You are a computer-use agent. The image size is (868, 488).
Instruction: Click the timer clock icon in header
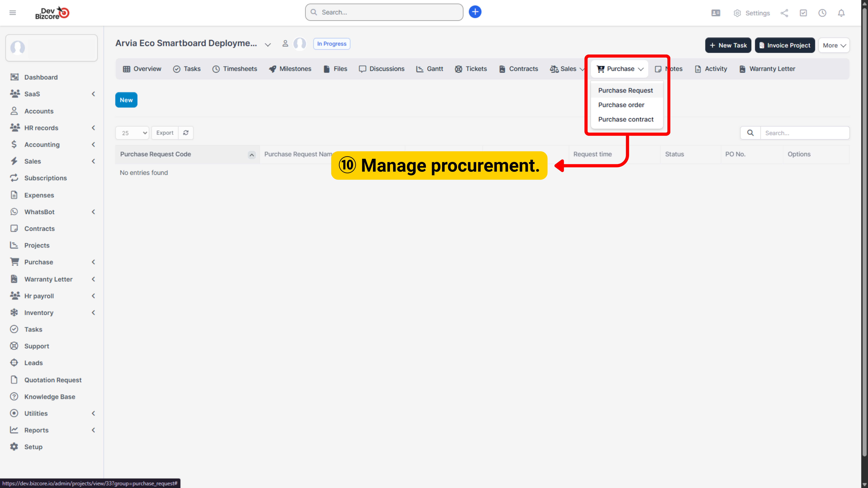click(x=822, y=13)
